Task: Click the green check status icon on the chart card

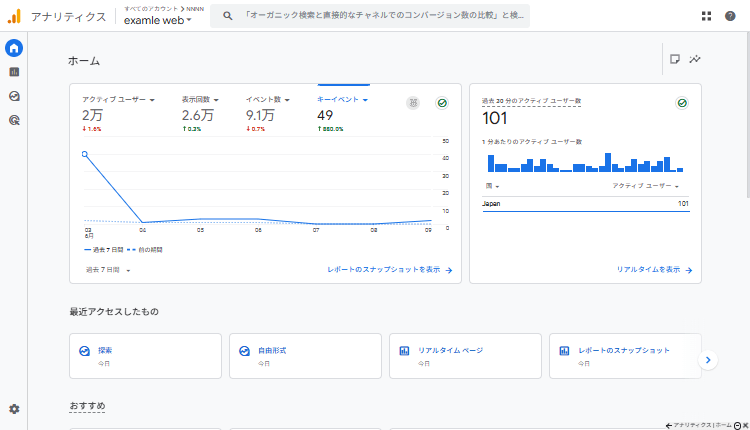Action: coord(441,103)
